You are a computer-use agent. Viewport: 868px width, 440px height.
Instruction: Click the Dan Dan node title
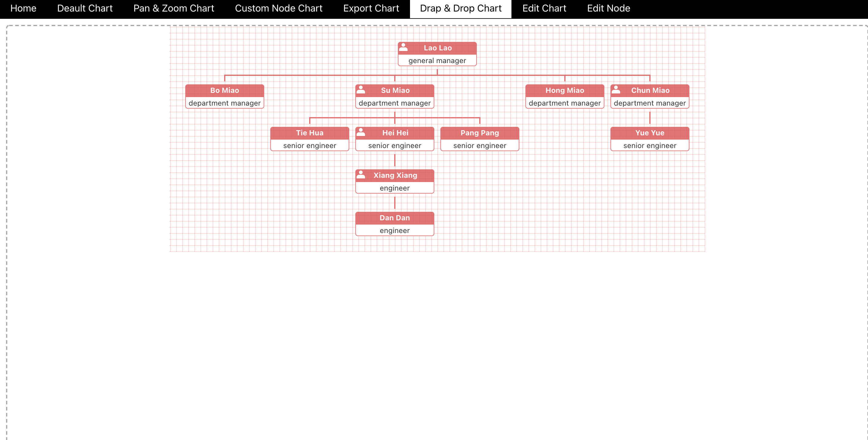coord(394,218)
